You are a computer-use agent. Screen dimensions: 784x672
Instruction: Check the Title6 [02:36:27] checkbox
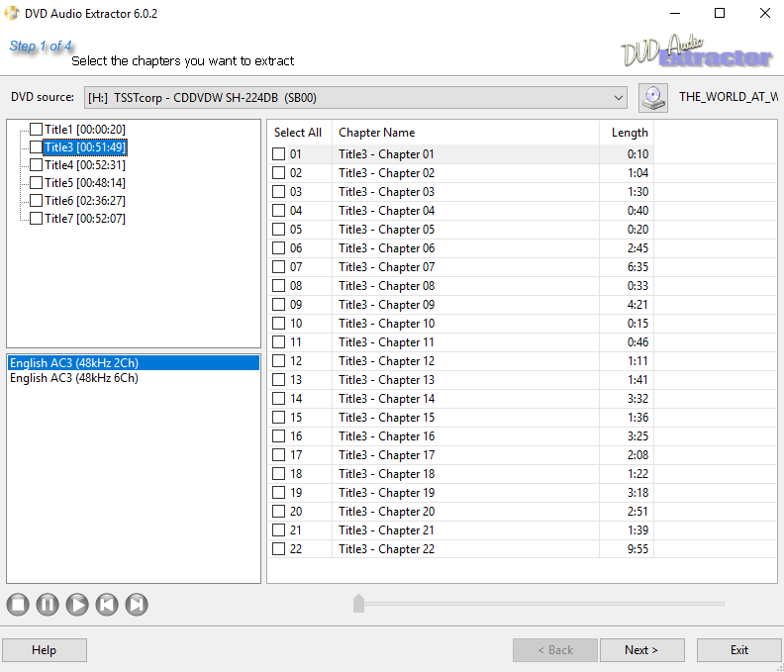36,201
